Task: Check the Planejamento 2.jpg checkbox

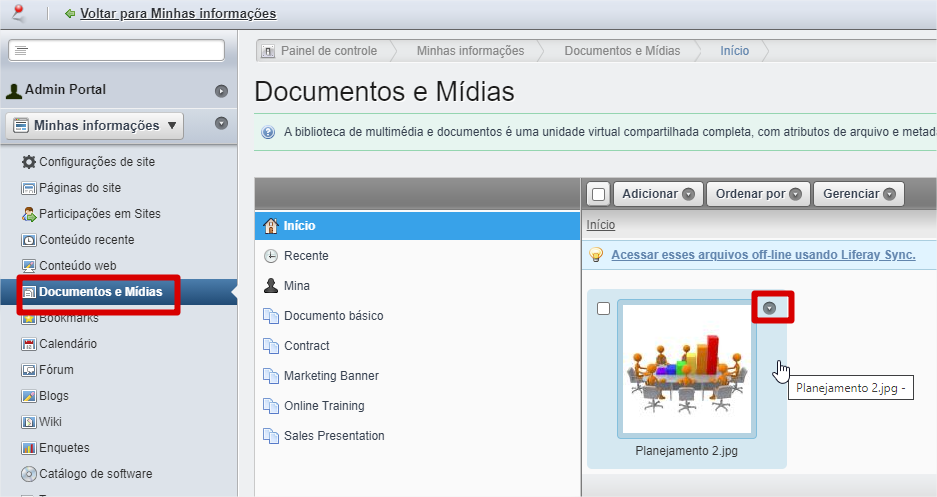Action: coord(603,308)
